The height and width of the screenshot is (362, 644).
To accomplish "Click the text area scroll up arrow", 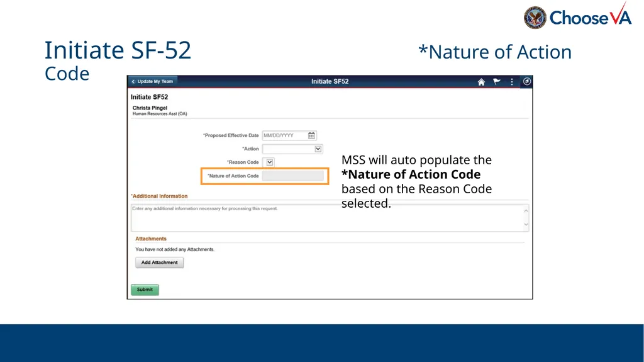I will 526,211.
